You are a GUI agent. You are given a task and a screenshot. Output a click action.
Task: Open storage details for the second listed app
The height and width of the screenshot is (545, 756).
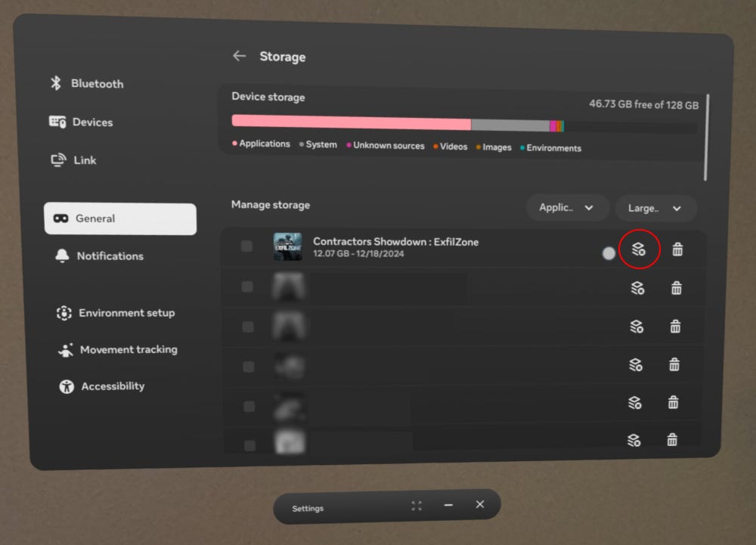(637, 288)
